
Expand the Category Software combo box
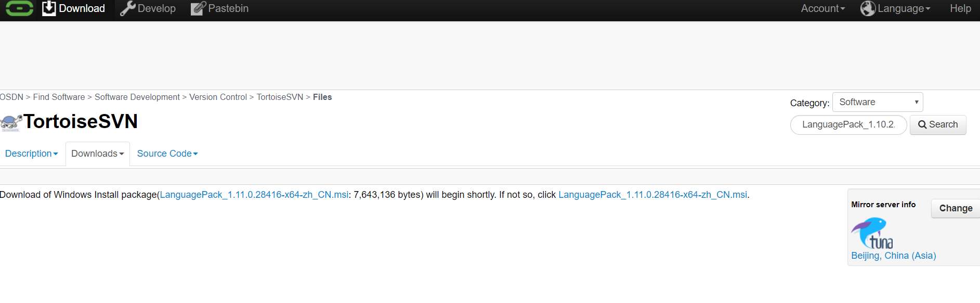878,102
